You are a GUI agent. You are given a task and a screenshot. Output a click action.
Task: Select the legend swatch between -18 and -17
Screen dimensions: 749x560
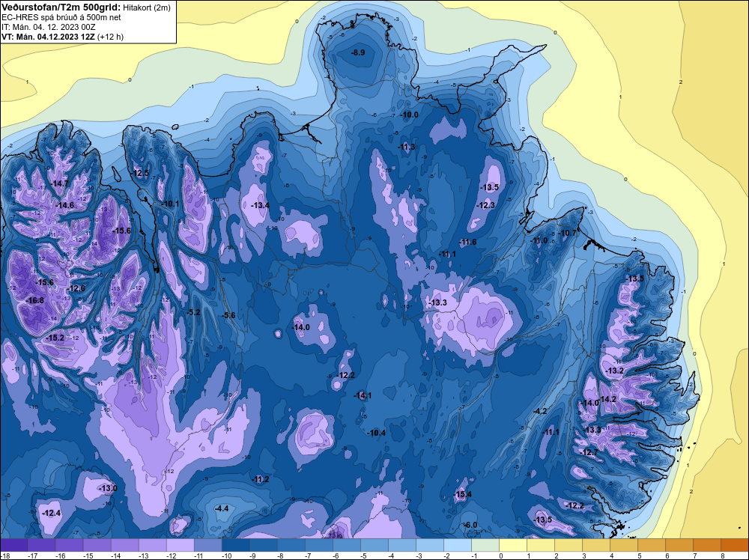[x=14, y=545]
